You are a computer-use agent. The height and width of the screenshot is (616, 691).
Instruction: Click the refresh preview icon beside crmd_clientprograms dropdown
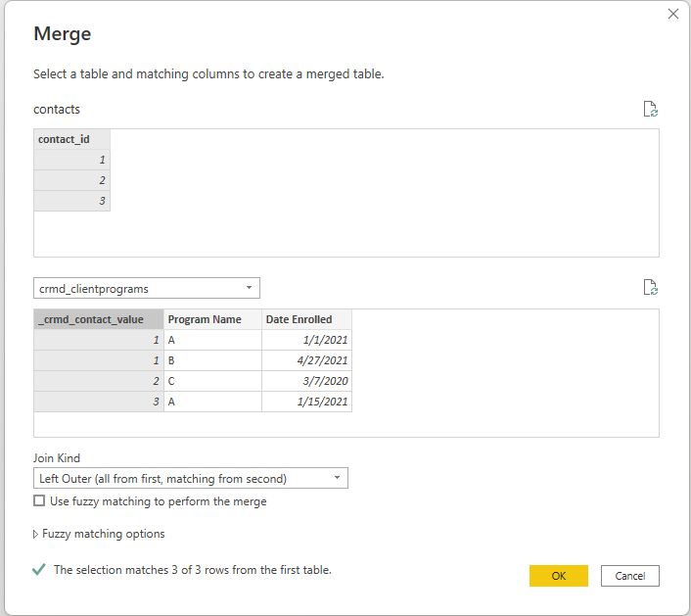651,287
